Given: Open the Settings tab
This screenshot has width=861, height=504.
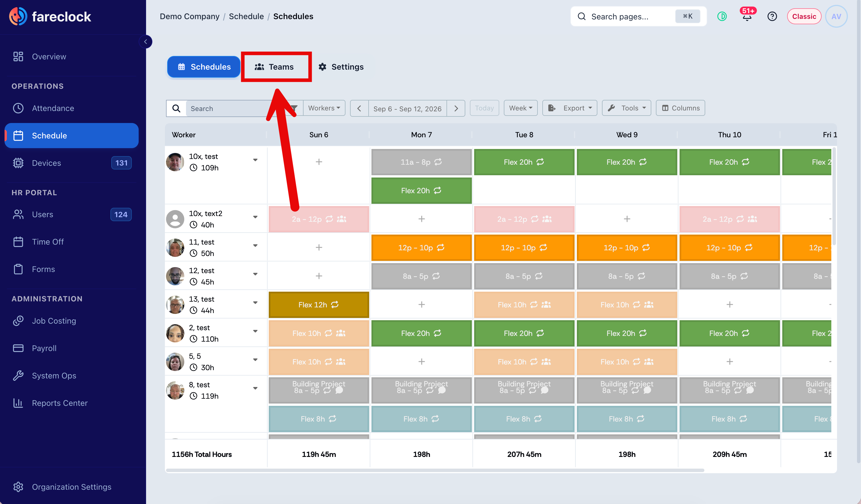Looking at the screenshot, I should coord(341,66).
